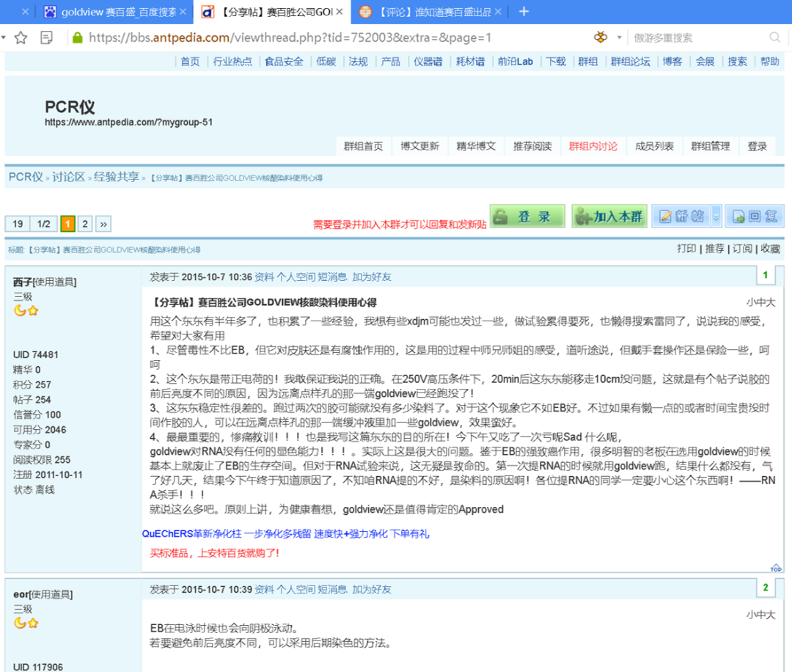Click PCR仪 group URL text
The width and height of the screenshot is (792, 672).
pos(129,123)
